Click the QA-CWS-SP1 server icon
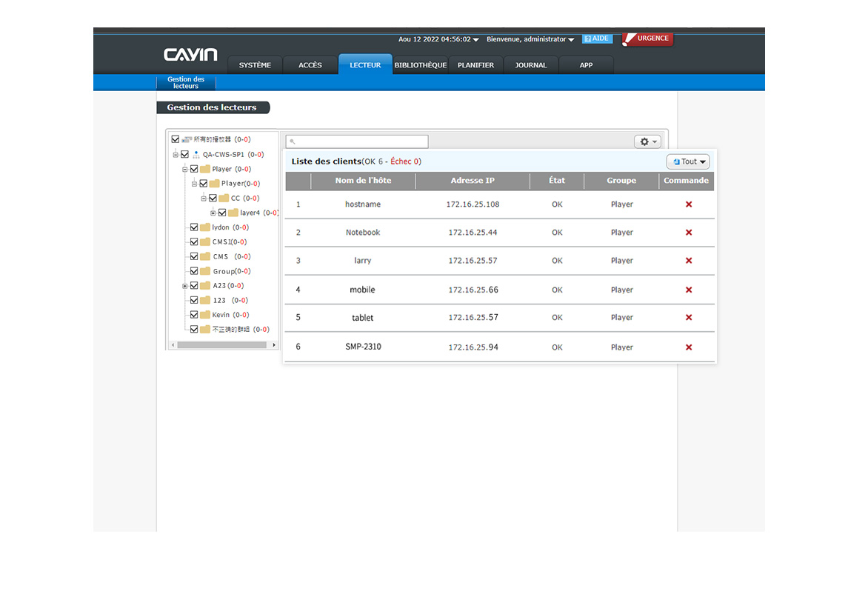 click(196, 155)
